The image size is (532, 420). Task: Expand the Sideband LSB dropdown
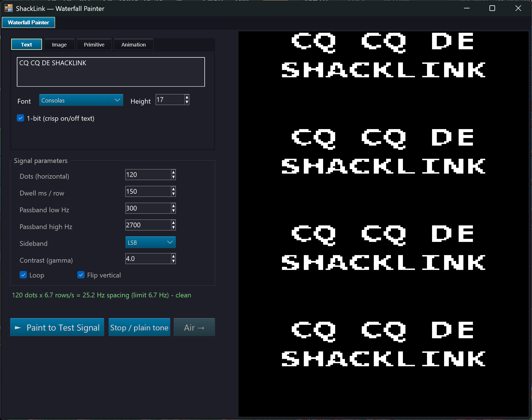(x=151, y=242)
